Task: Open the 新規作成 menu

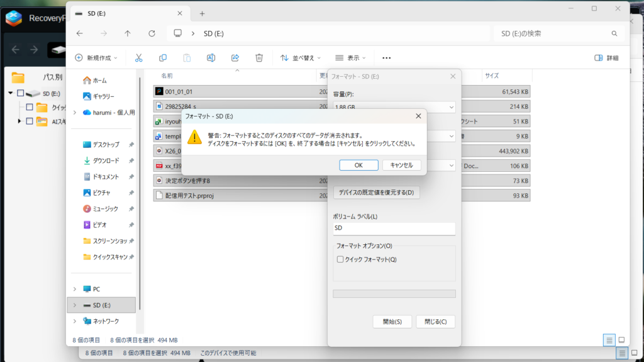Action: (97, 58)
